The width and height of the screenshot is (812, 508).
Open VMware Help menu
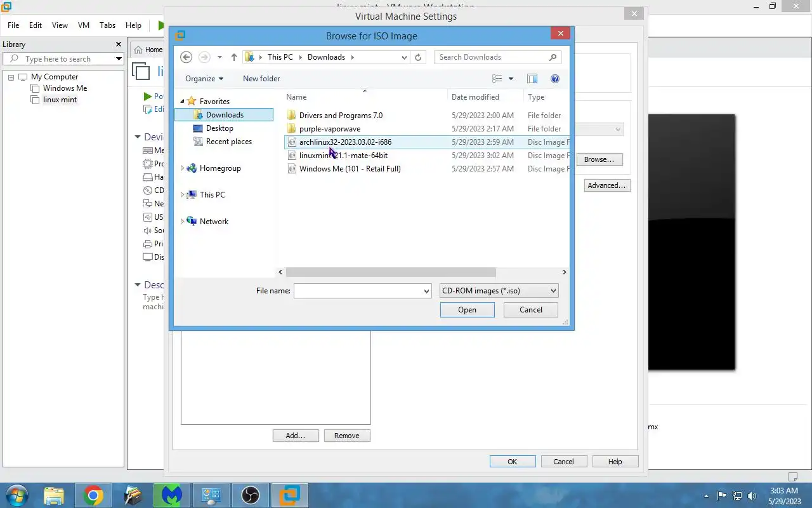point(133,25)
